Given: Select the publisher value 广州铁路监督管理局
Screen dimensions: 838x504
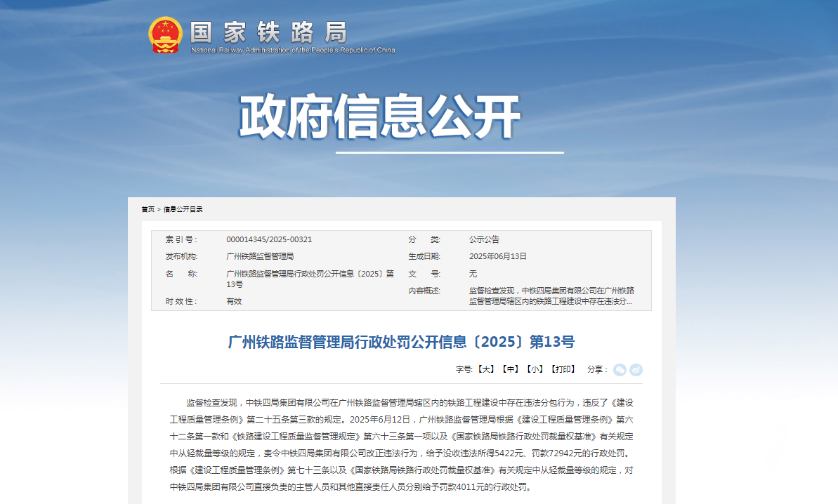Looking at the screenshot, I should pyautogui.click(x=260, y=256).
